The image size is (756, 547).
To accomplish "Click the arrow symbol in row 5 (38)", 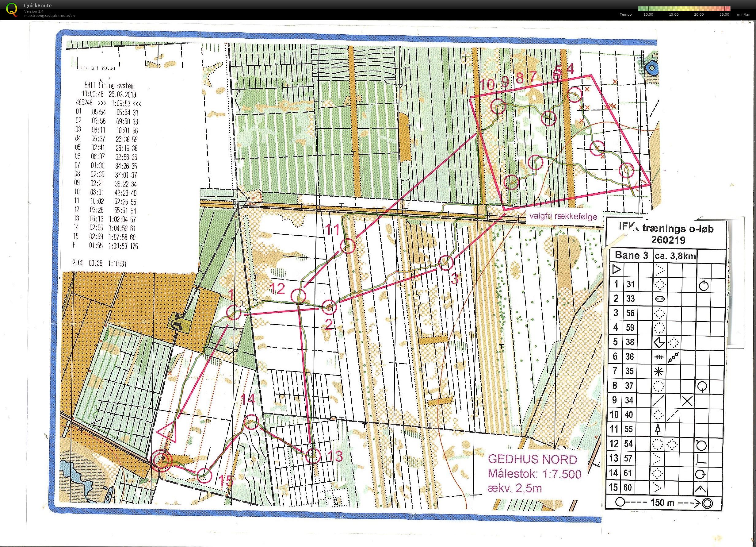I will point(659,342).
